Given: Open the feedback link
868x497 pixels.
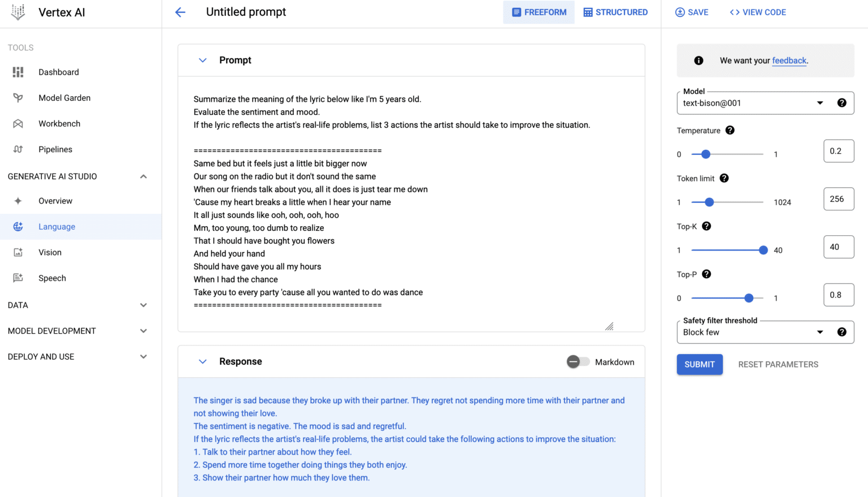Looking at the screenshot, I should click(789, 60).
